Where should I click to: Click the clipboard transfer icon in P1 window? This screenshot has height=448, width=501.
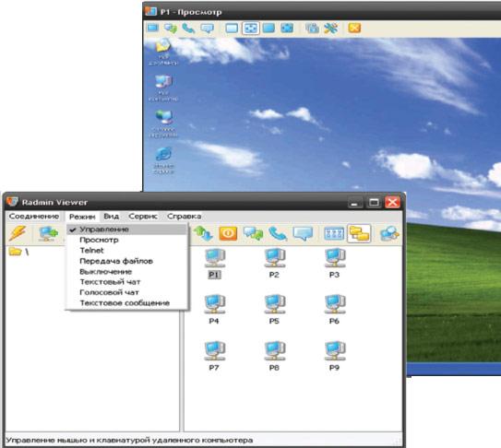coord(312,28)
